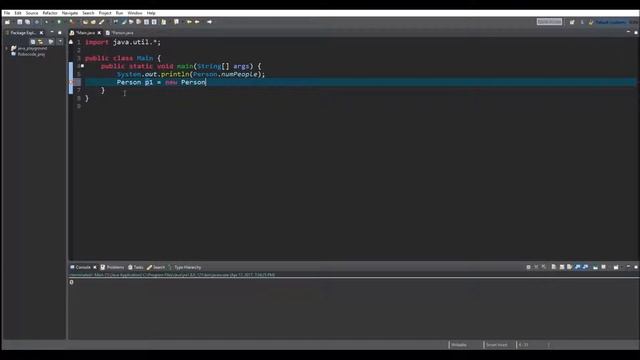Open the Help menu
This screenshot has height=360, width=640.
[151, 13]
